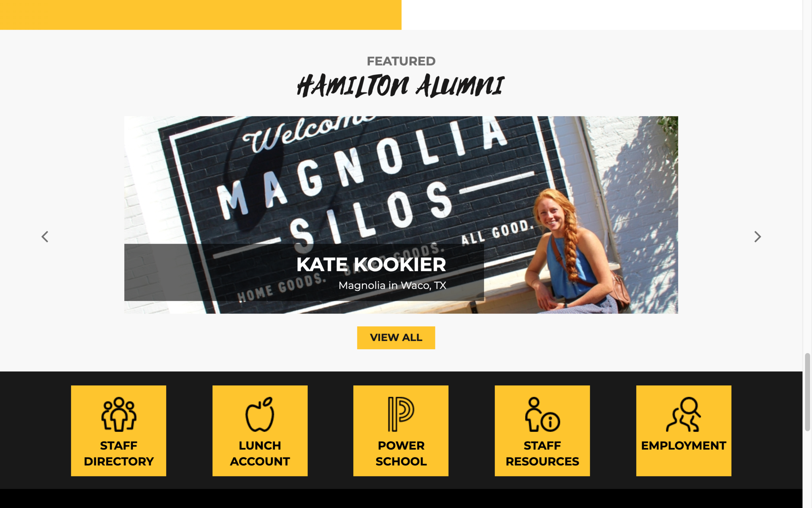The height and width of the screenshot is (508, 812).
Task: Open the Lunch Account text label
Action: click(x=260, y=453)
